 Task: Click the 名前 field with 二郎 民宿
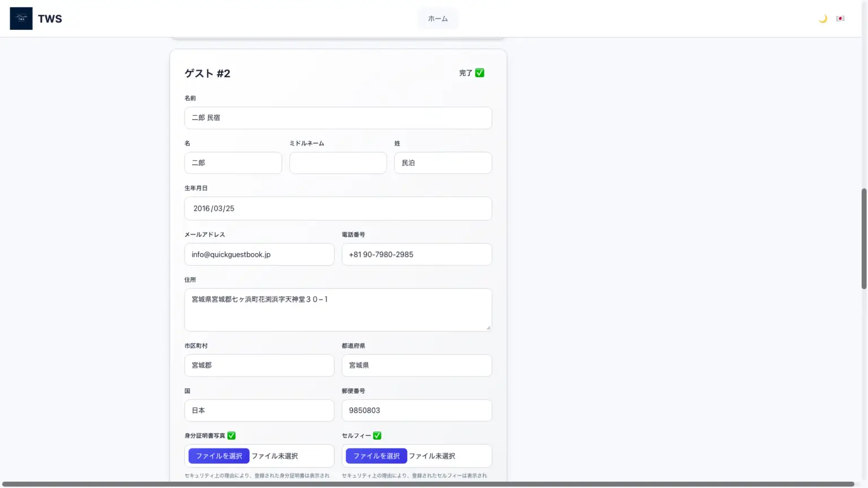[338, 118]
